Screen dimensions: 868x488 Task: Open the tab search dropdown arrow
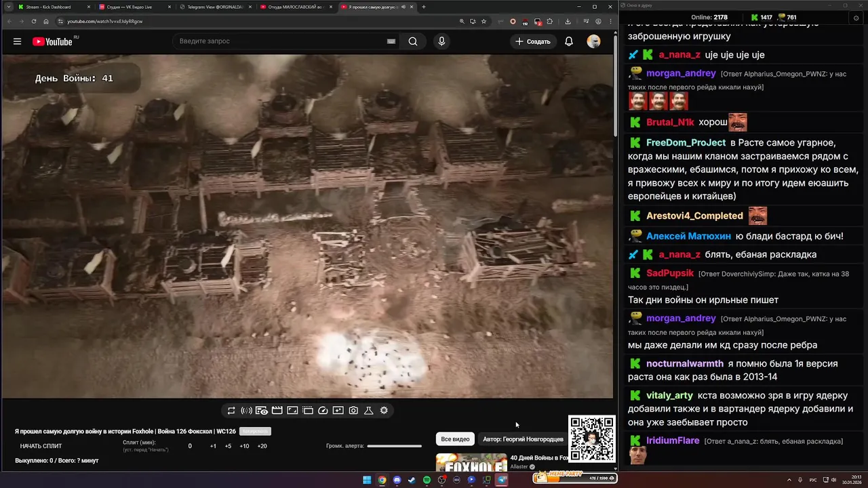pos(8,7)
